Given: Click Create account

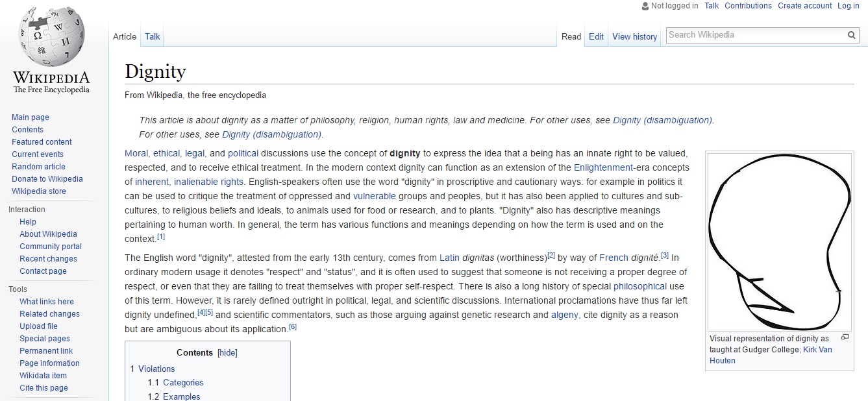Looking at the screenshot, I should point(805,6).
